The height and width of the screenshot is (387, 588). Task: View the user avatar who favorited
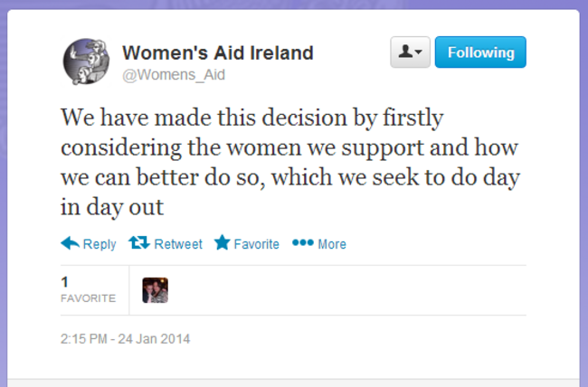point(156,290)
